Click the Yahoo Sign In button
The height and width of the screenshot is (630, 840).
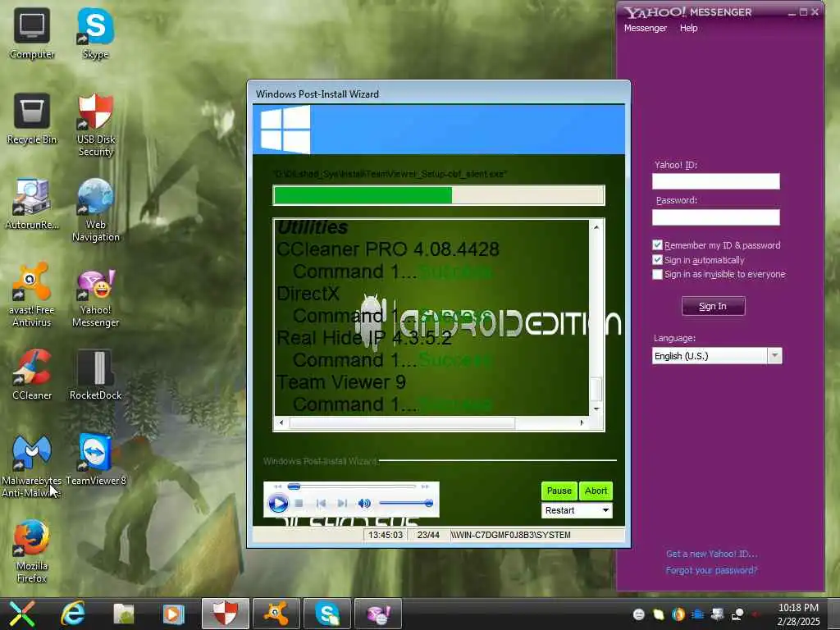(x=713, y=306)
